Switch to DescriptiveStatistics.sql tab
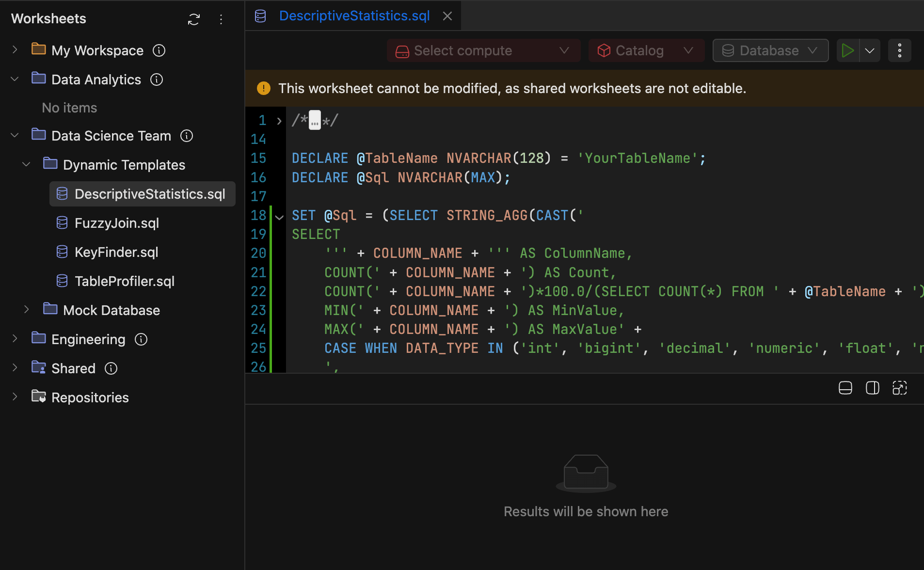The image size is (924, 570). pyautogui.click(x=354, y=16)
